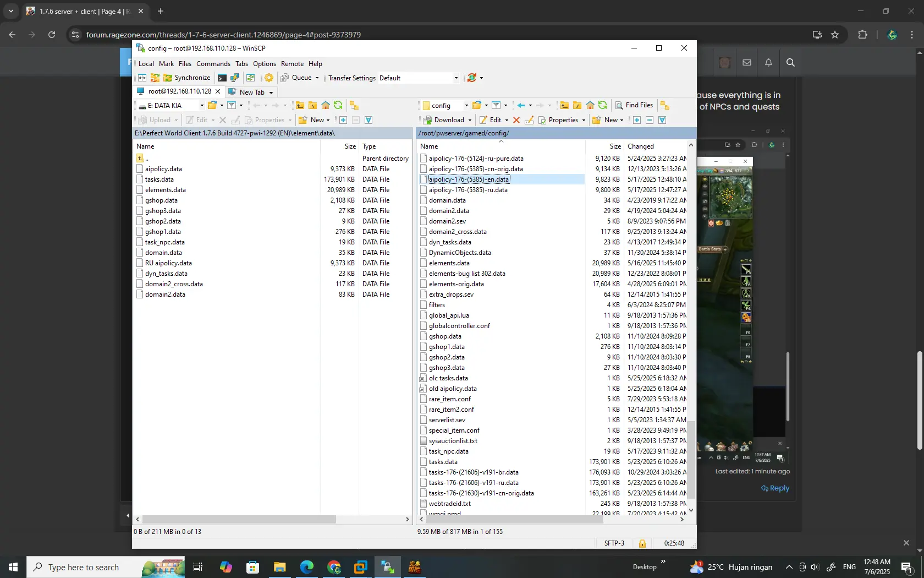924x578 pixels.
Task: Open the Transfer Settings Default combo box
Action: (x=419, y=78)
